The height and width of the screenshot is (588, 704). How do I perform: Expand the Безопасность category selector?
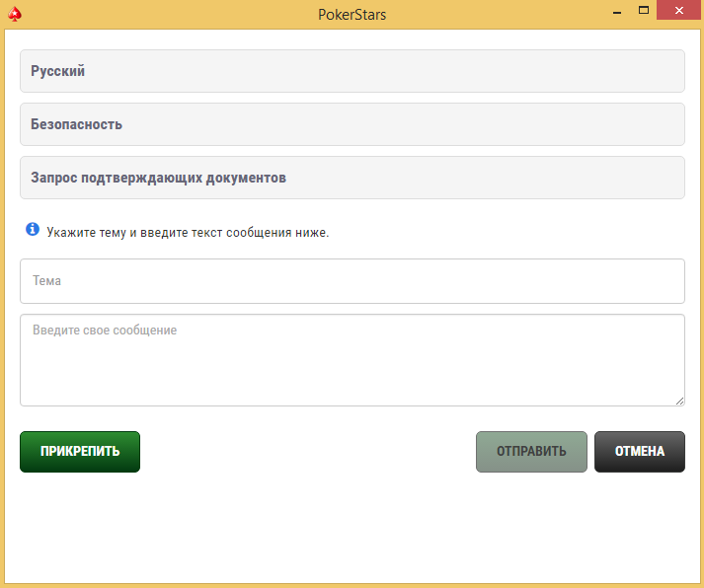click(352, 124)
